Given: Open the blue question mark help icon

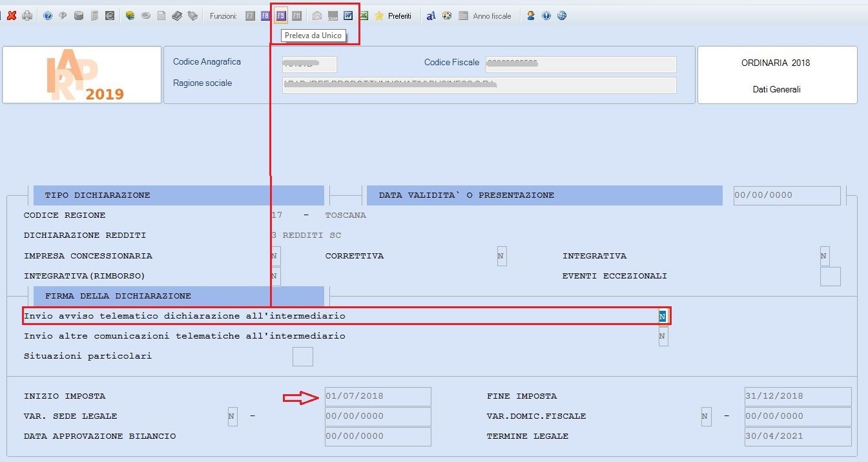Looking at the screenshot, I should [x=48, y=16].
